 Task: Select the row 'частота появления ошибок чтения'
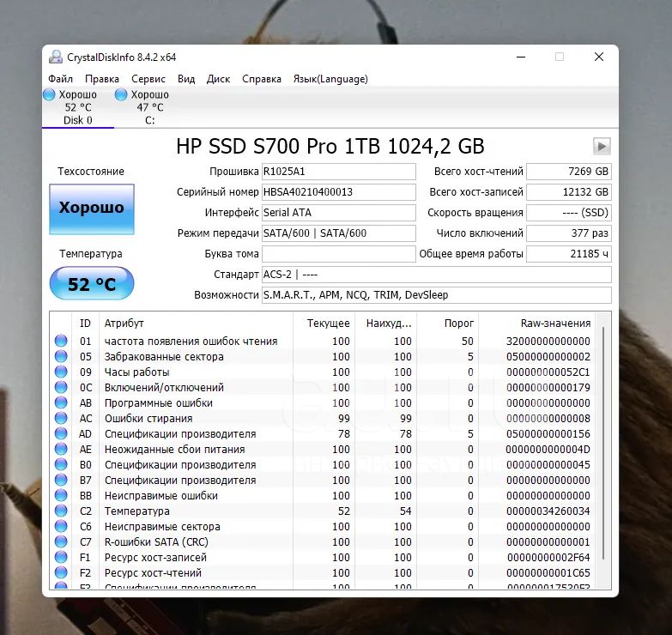[x=324, y=341]
